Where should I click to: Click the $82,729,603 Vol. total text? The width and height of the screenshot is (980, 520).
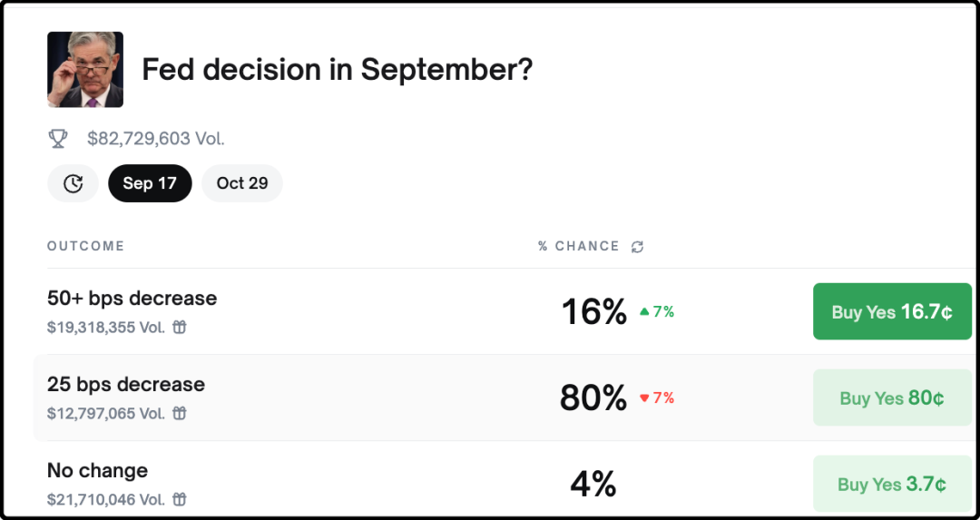pos(155,139)
